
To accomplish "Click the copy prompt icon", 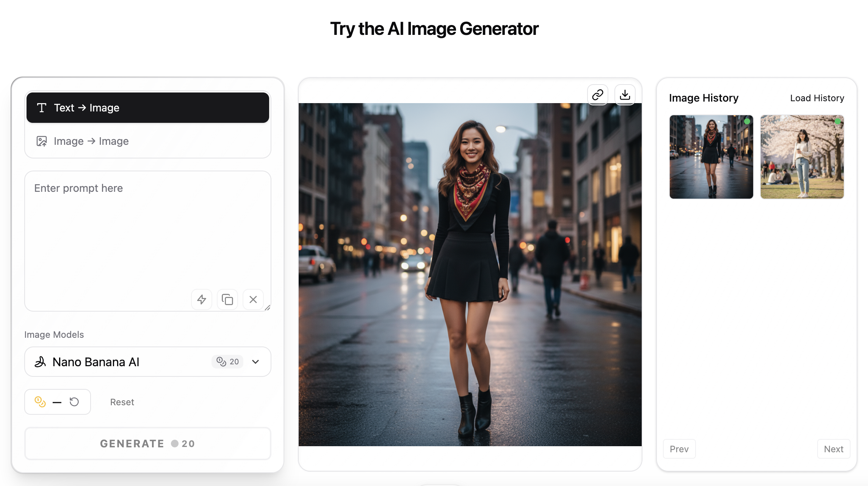I will [227, 299].
